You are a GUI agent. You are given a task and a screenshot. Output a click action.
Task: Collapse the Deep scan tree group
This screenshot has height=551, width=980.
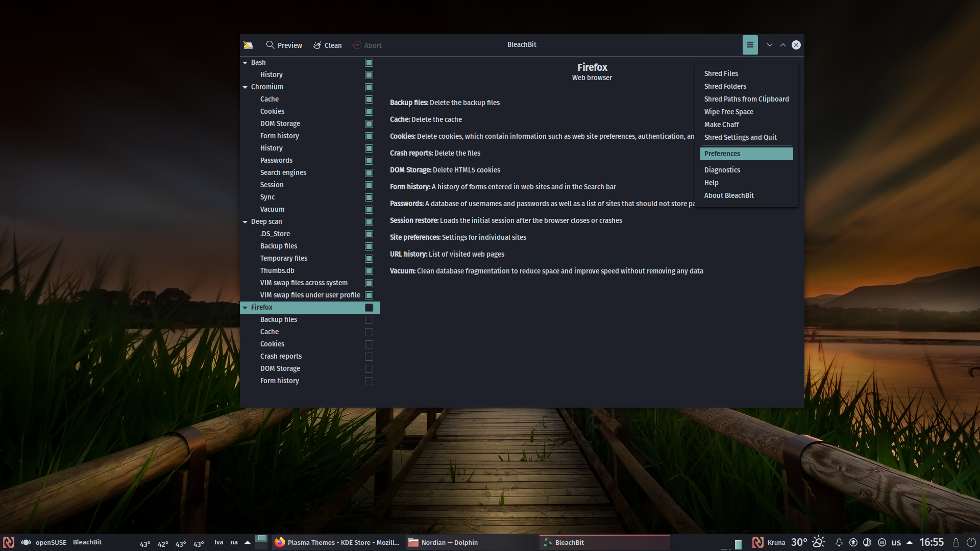(245, 222)
